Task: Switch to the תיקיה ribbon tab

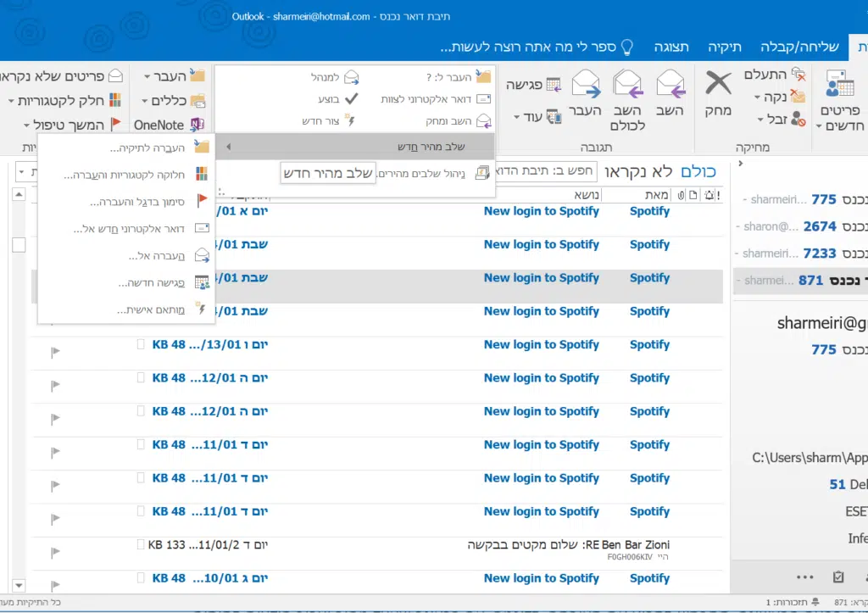Action: [725, 47]
